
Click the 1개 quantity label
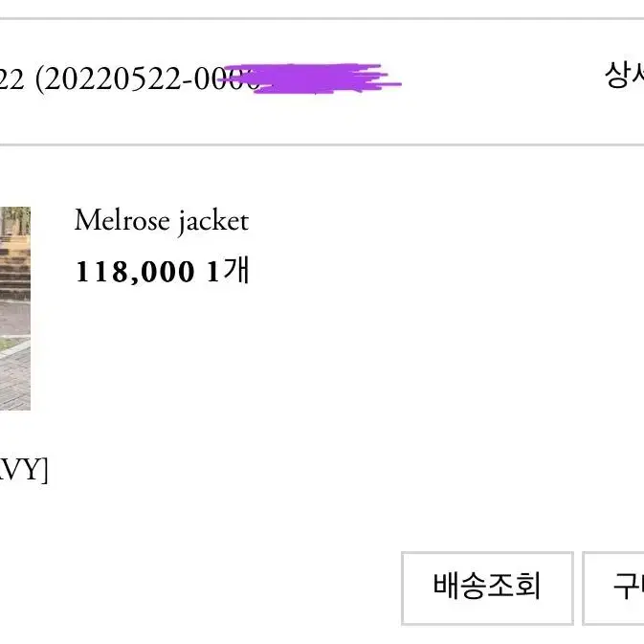click(x=229, y=270)
